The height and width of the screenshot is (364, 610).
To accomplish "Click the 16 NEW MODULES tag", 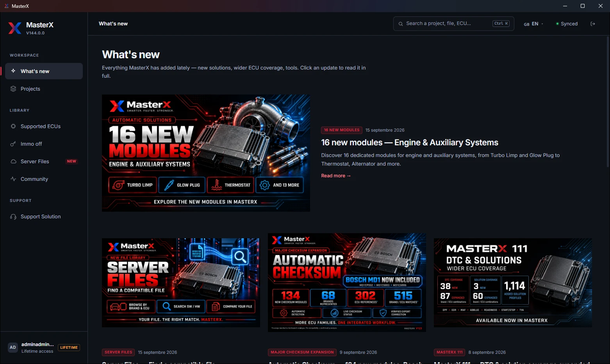I will coord(342,130).
